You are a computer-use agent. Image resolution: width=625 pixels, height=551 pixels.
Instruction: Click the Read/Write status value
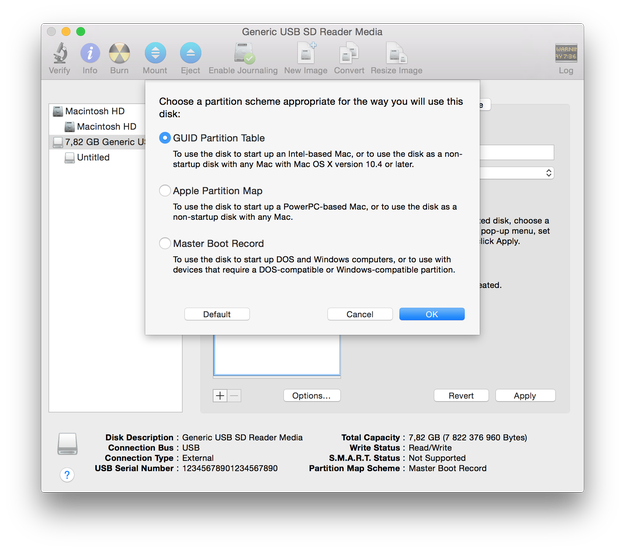pos(430,448)
